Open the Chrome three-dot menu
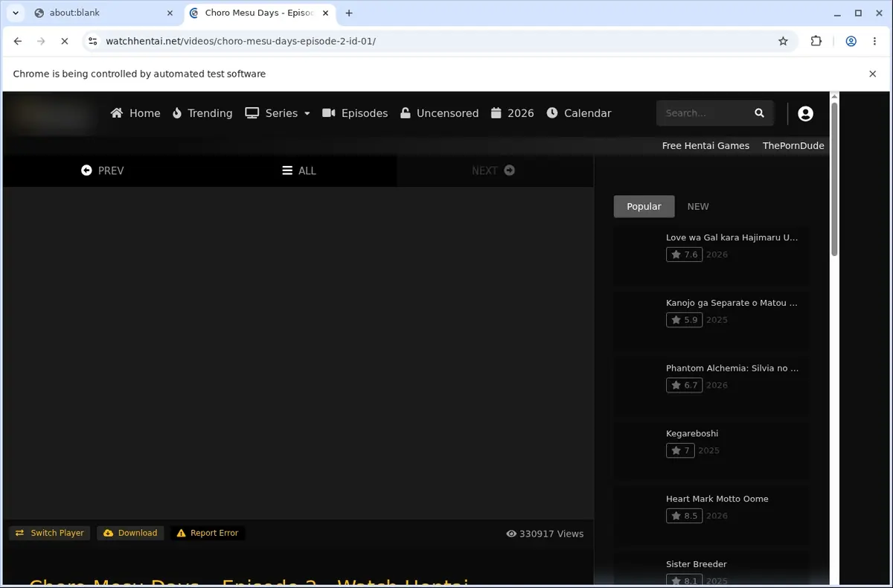 pyautogui.click(x=874, y=42)
